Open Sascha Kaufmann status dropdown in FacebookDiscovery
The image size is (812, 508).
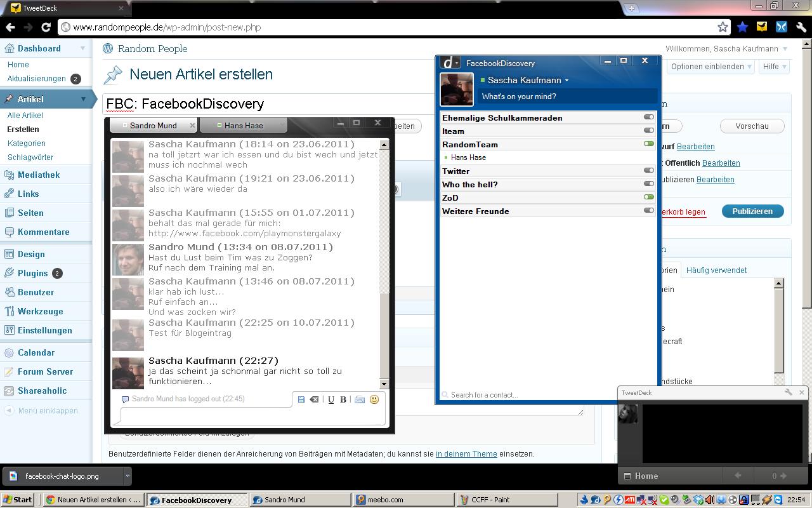(566, 81)
